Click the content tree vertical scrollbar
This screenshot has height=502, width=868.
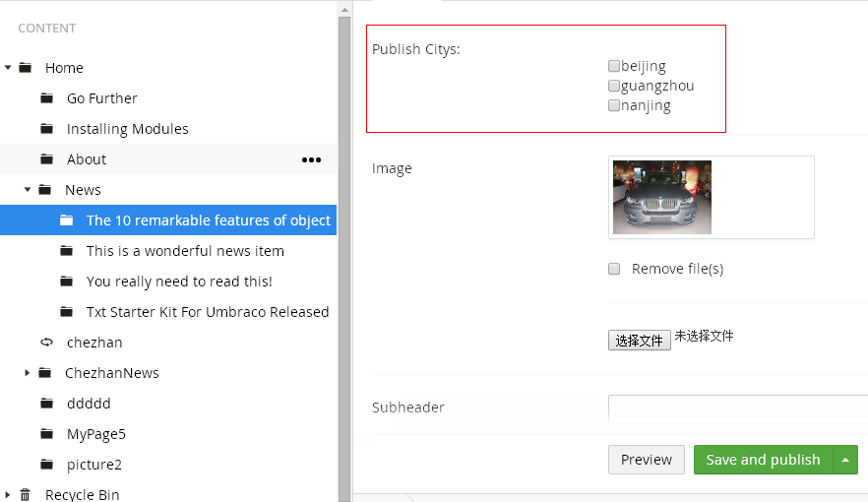[x=344, y=259]
